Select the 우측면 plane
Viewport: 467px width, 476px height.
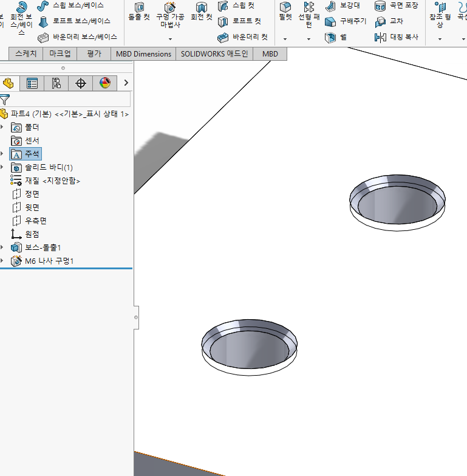pyautogui.click(x=29, y=221)
